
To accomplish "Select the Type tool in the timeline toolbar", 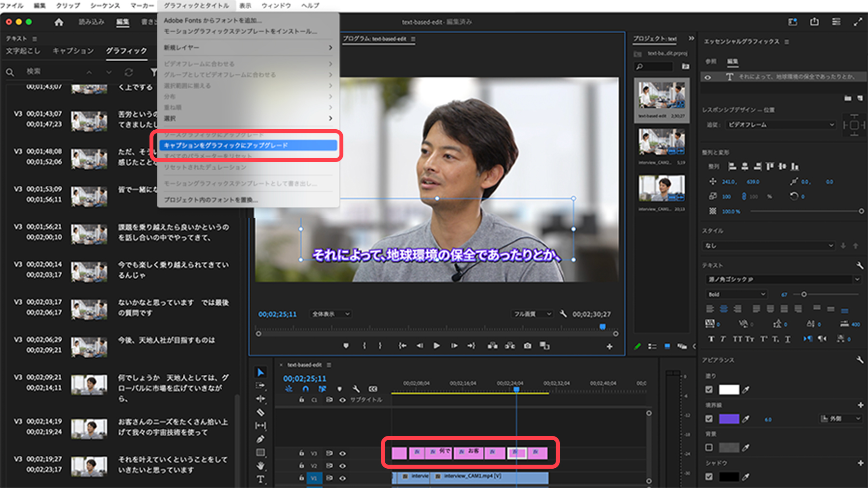I will (x=260, y=479).
